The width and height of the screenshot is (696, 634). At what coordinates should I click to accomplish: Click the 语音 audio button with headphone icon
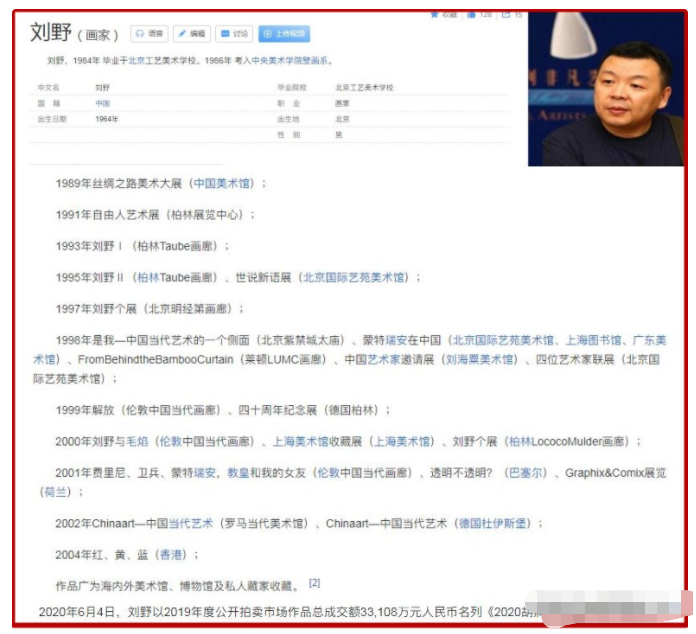[x=149, y=34]
